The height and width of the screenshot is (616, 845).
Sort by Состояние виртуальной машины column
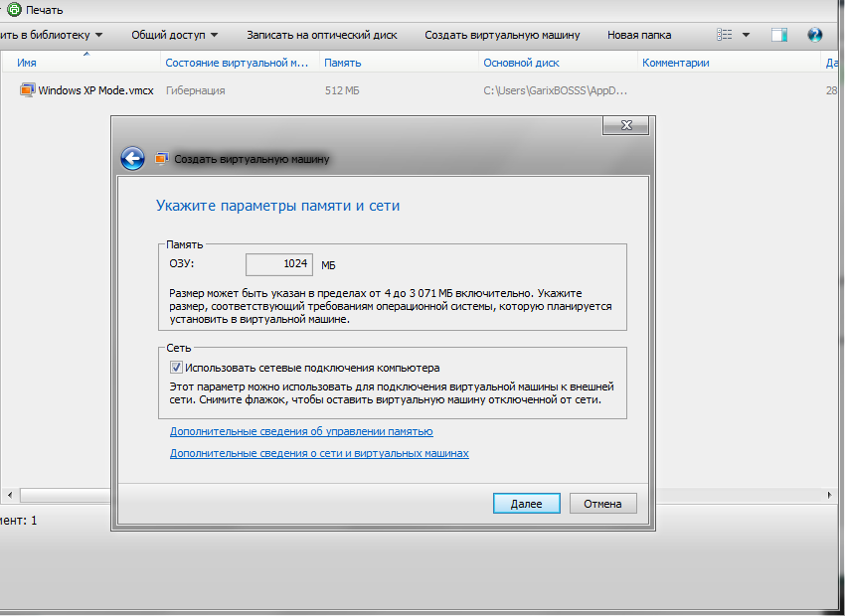[240, 63]
